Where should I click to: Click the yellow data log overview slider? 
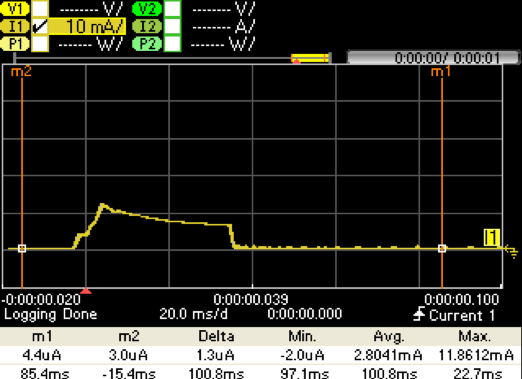tap(310, 58)
